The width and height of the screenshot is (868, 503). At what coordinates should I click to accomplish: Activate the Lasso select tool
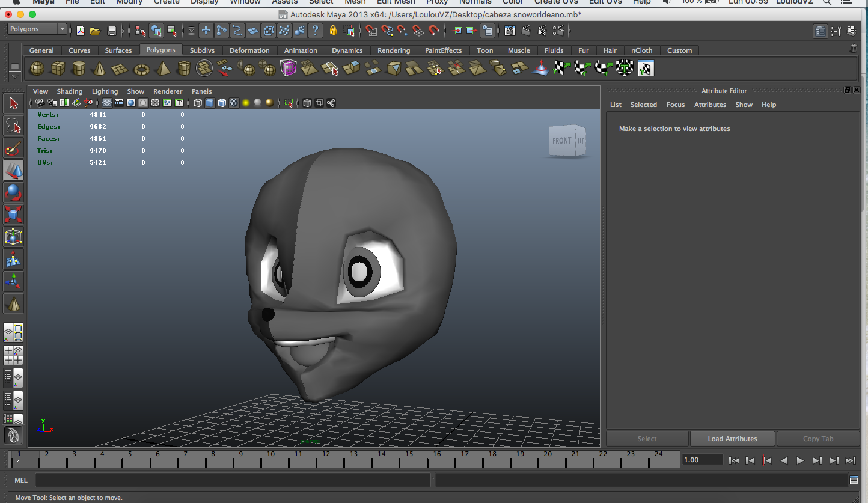click(13, 126)
